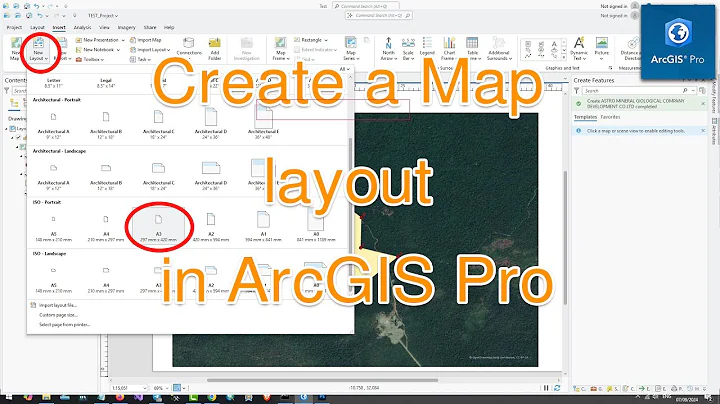The image size is (720, 404).
Task: Pause drawing in the layout view
Action: (546, 388)
